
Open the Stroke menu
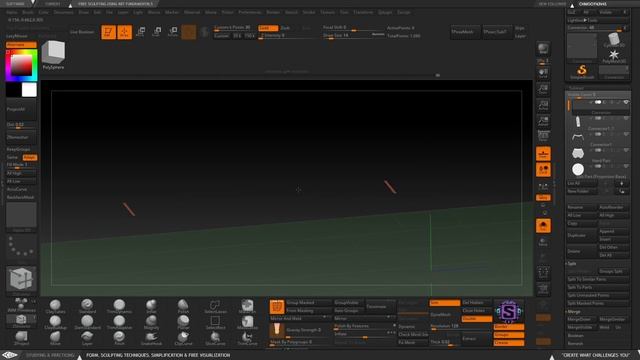309,12
